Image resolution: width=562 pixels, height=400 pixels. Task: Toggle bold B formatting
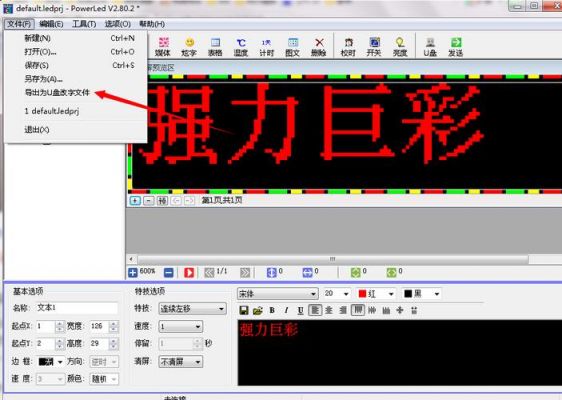click(272, 310)
